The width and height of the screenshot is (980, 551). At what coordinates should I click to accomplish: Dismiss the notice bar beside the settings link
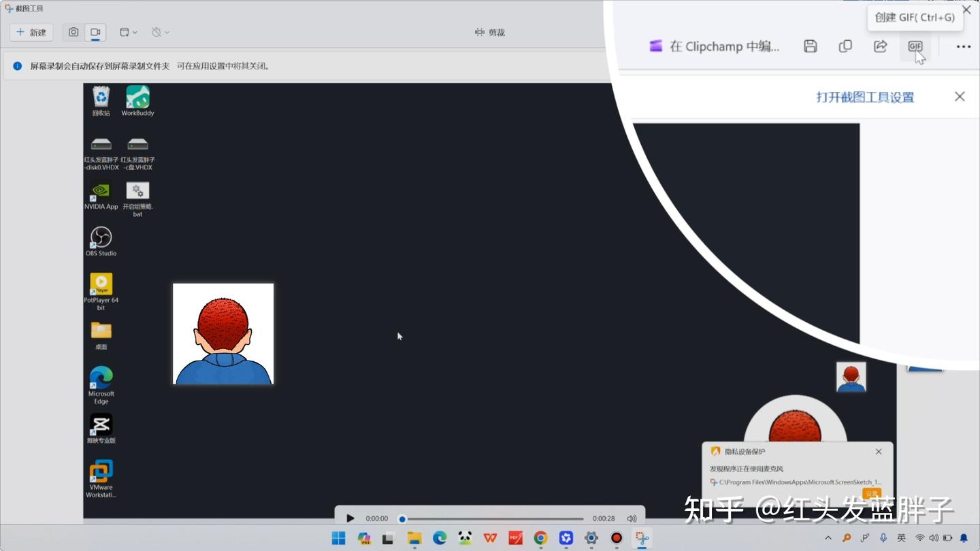pos(960,97)
